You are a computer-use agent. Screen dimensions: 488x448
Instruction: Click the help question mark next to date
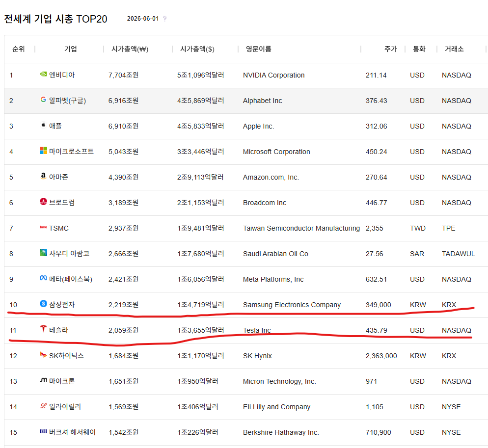click(165, 19)
